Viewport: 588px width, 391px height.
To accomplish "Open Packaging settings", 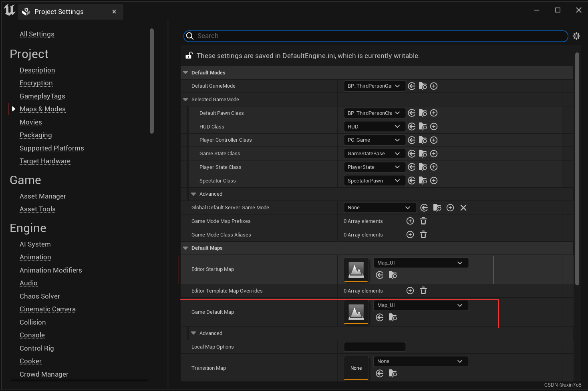I will tap(36, 135).
